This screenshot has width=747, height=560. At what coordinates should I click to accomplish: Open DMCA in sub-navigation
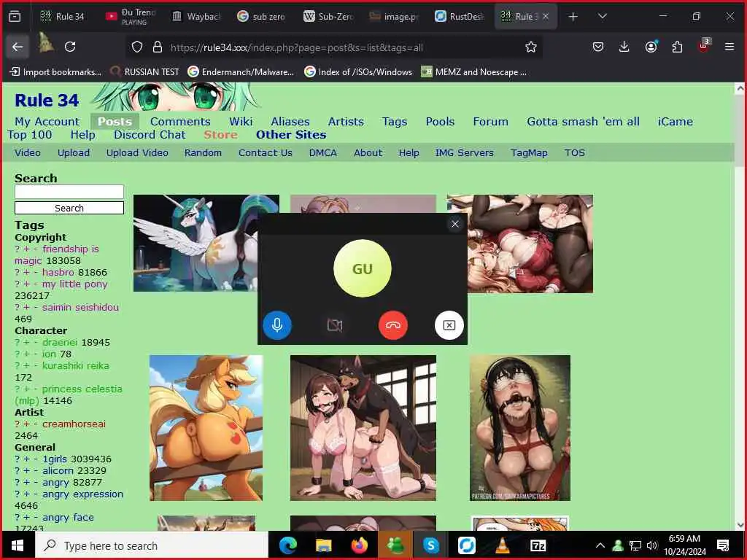point(323,153)
